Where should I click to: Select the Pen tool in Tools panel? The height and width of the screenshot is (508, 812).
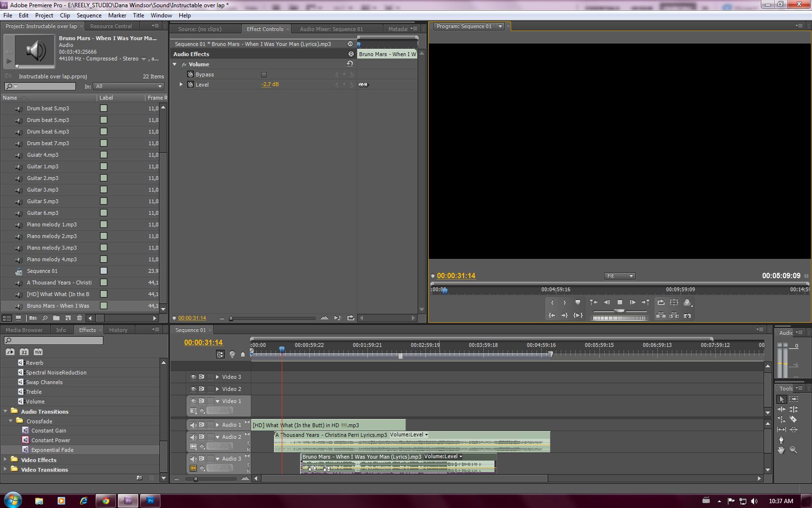point(781,440)
